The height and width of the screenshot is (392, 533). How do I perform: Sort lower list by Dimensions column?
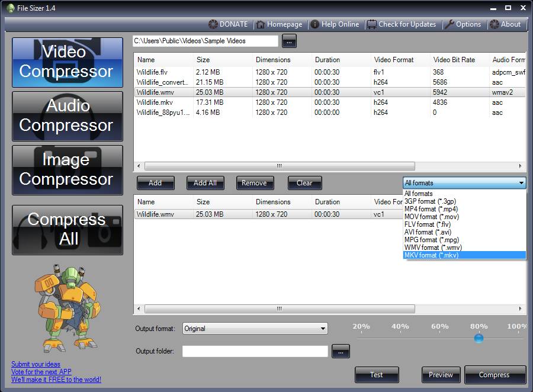[x=282, y=202]
